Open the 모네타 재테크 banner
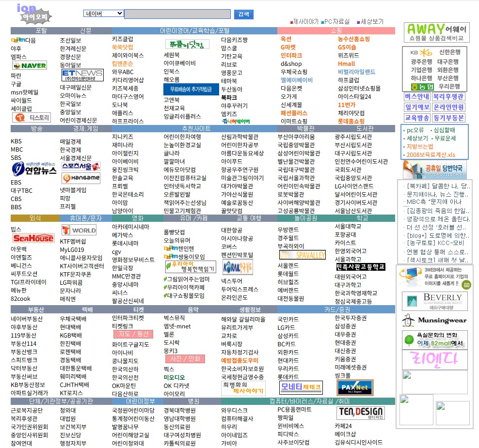 [301, 387]
